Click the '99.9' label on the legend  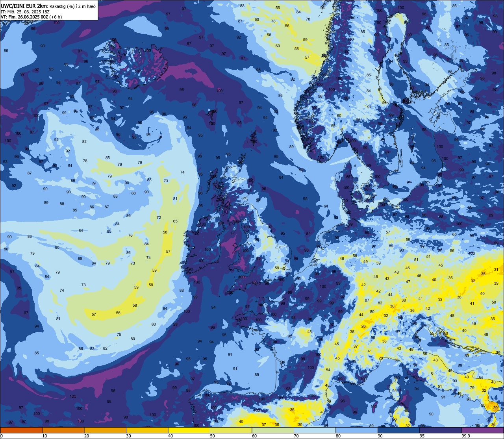pyautogui.click(x=466, y=436)
